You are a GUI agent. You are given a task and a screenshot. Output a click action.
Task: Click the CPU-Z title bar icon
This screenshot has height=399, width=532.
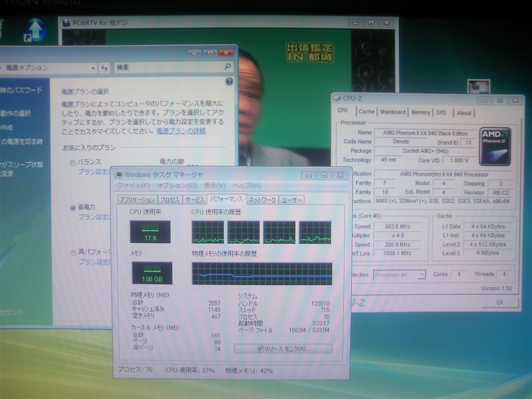[337, 98]
